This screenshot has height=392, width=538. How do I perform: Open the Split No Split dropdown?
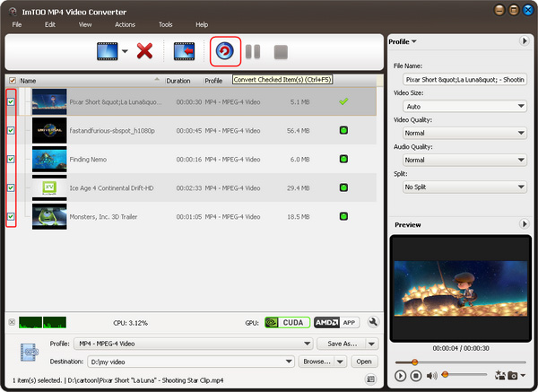coord(464,187)
